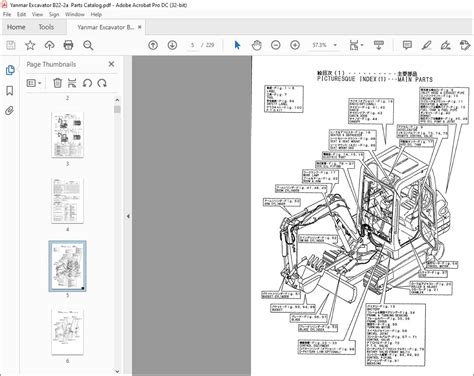
Task: Go to previous page arrow
Action: pos(153,45)
